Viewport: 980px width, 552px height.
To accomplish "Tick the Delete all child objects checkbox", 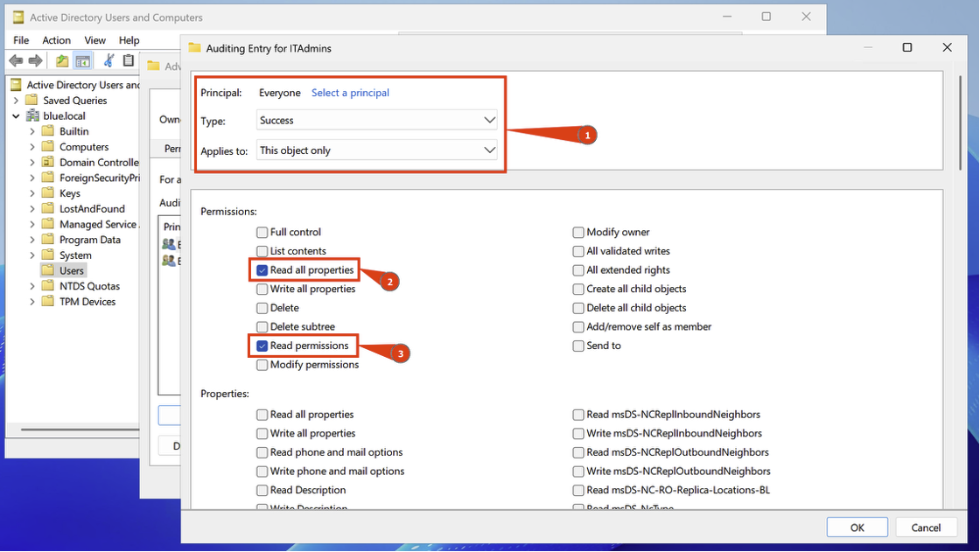I will [578, 308].
